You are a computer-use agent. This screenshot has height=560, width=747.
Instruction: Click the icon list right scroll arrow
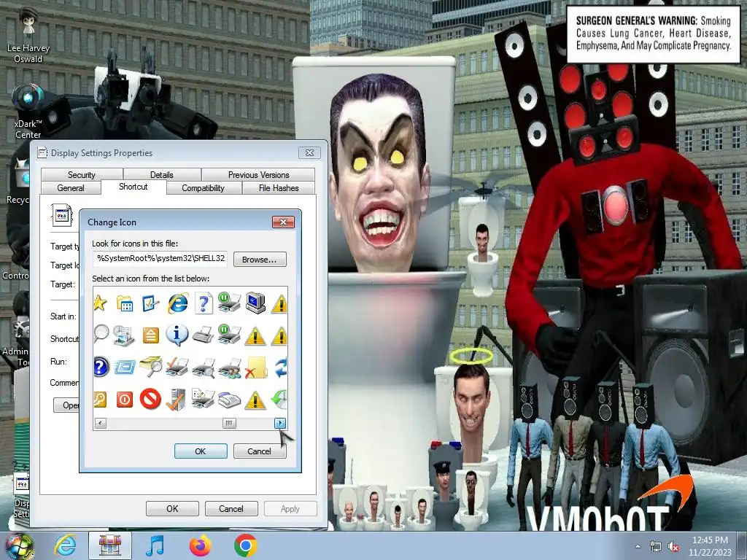click(280, 423)
